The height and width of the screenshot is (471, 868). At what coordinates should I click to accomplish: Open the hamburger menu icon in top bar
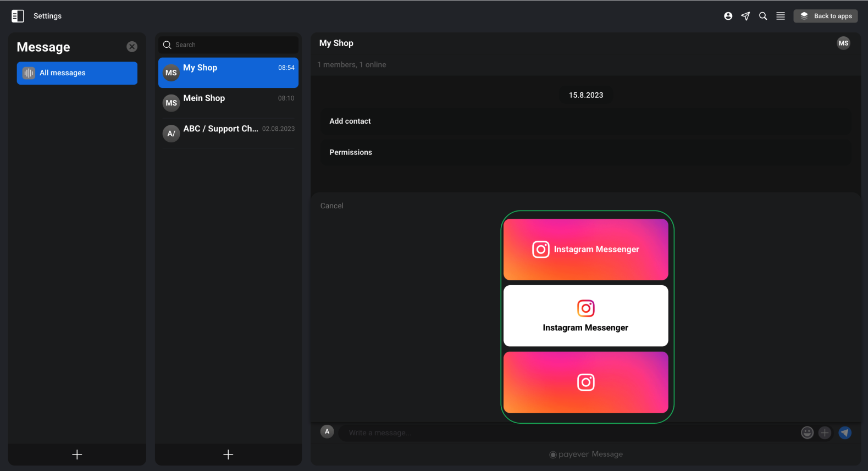[x=781, y=16]
